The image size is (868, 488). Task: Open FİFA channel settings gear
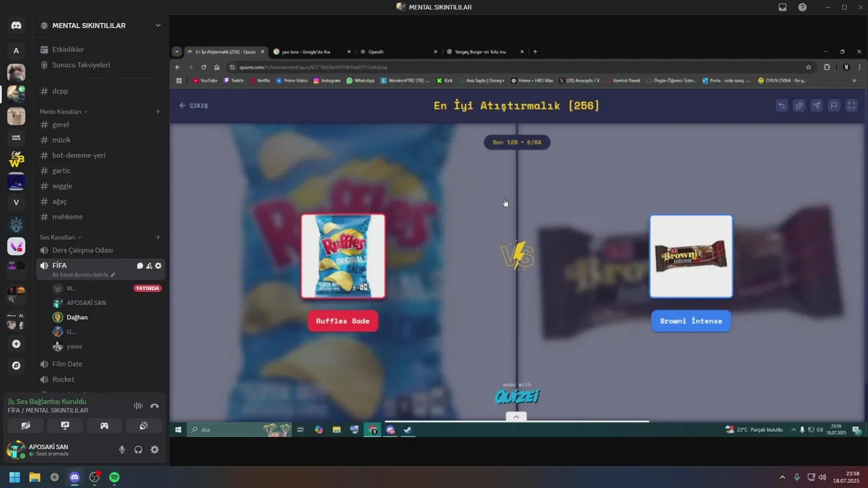click(159, 266)
